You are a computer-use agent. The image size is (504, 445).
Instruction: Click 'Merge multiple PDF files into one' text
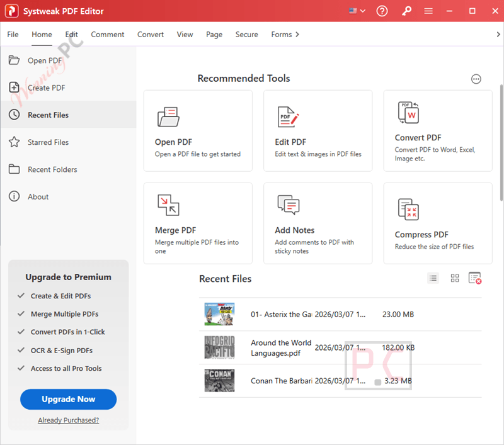point(197,247)
